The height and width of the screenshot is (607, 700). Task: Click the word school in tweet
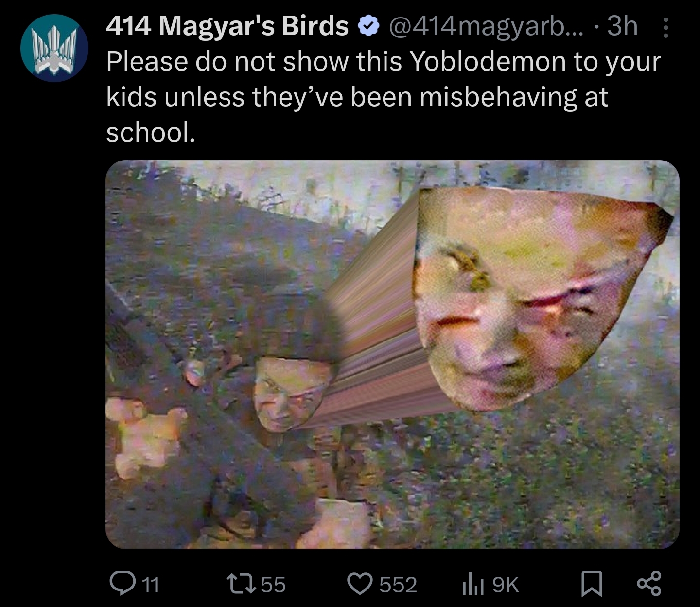[x=151, y=132]
